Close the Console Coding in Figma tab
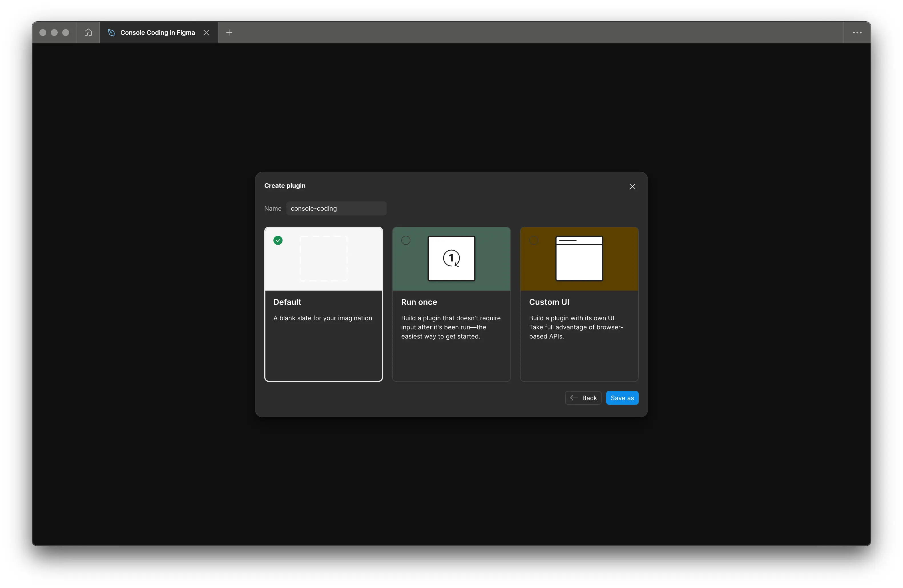The height and width of the screenshot is (588, 903). click(x=206, y=33)
